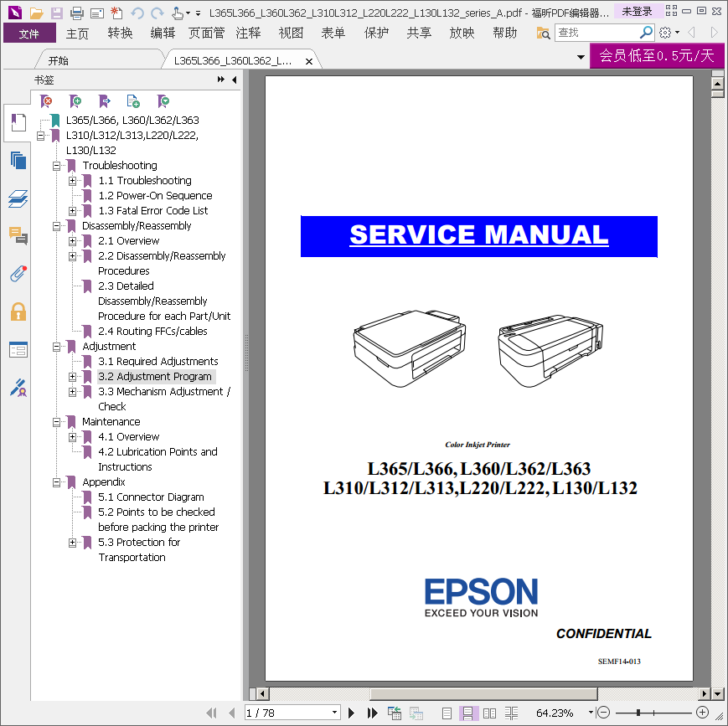Open the zoom percentage dropdown arrow
This screenshot has height=726, width=728.
(591, 712)
